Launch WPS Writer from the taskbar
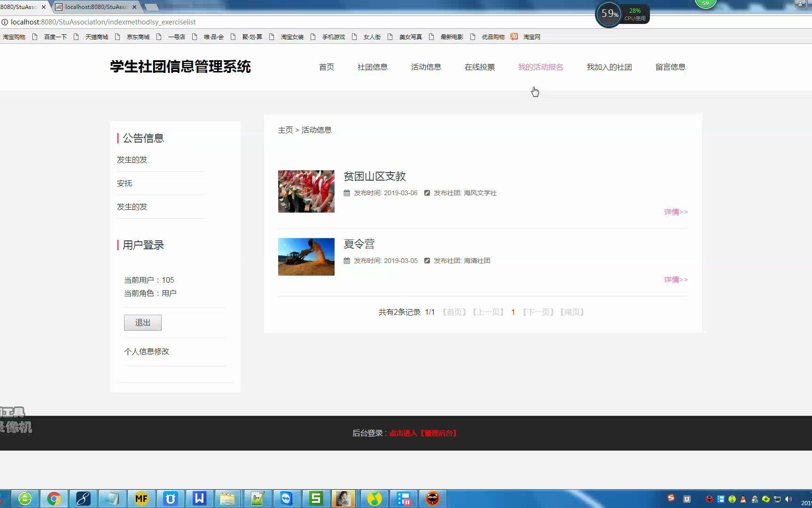This screenshot has width=812, height=508. coord(199,498)
